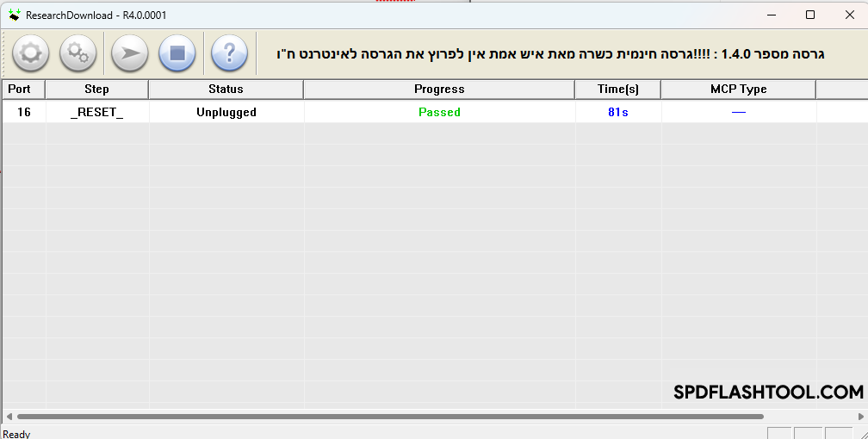Click the Progress column header
Image resolution: width=868 pixels, height=439 pixels.
pyautogui.click(x=439, y=89)
